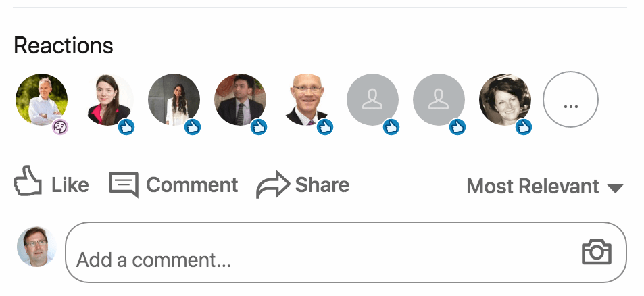Screen dimensions: 644x296
Task: Open the man in suit and tie's profile
Action: click(241, 99)
